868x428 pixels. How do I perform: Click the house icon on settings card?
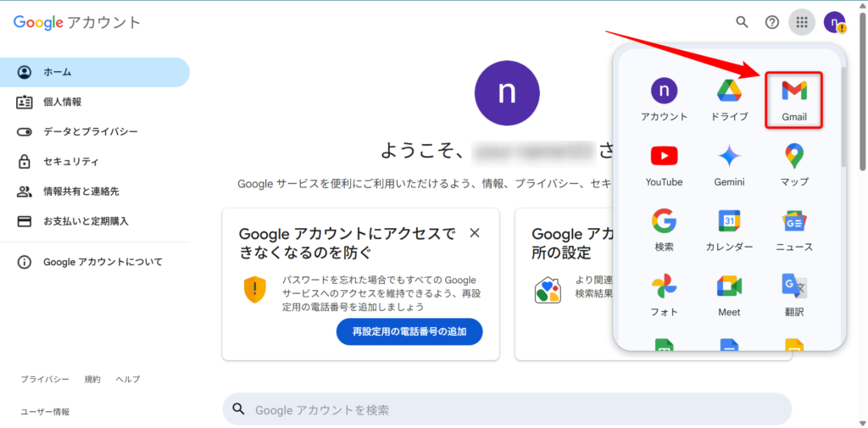547,290
